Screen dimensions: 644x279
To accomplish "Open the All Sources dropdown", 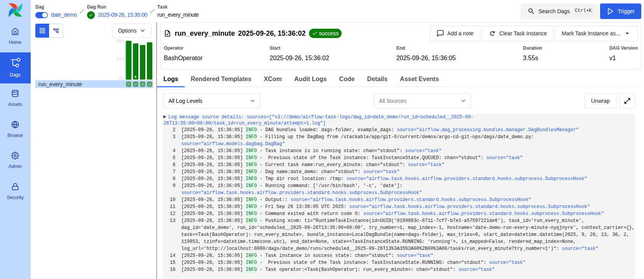I will coord(422,101).
